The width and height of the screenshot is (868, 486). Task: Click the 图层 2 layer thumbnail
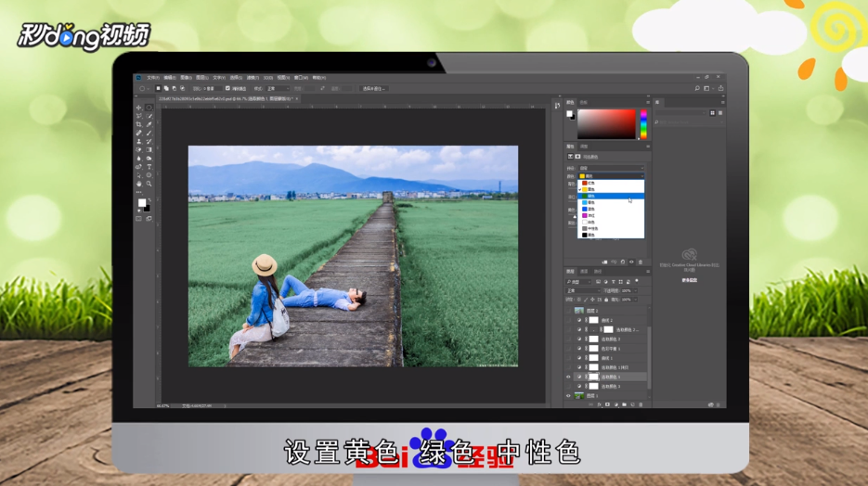(579, 310)
